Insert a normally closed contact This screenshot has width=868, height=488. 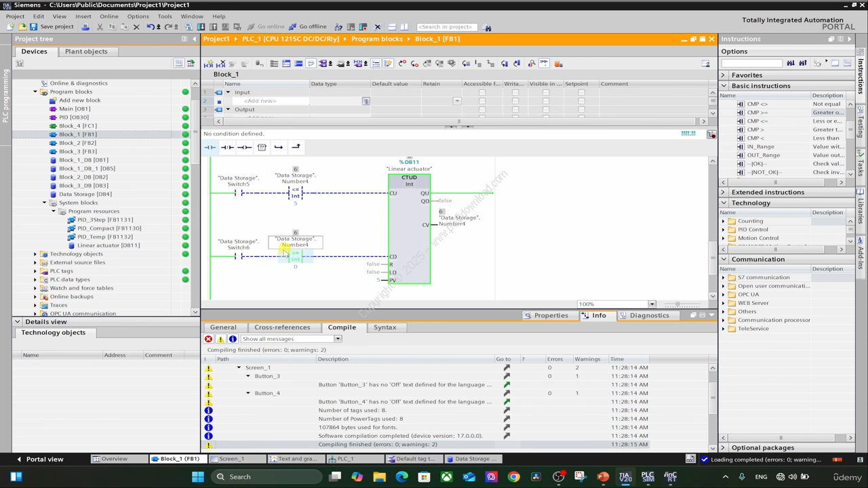(227, 147)
